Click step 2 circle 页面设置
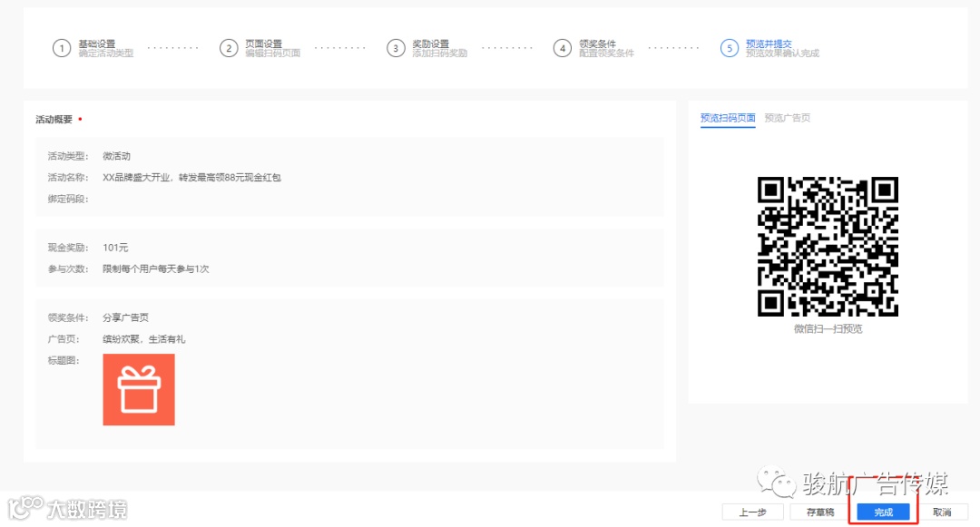Viewport: 980px width, 527px height. pyautogui.click(x=229, y=48)
